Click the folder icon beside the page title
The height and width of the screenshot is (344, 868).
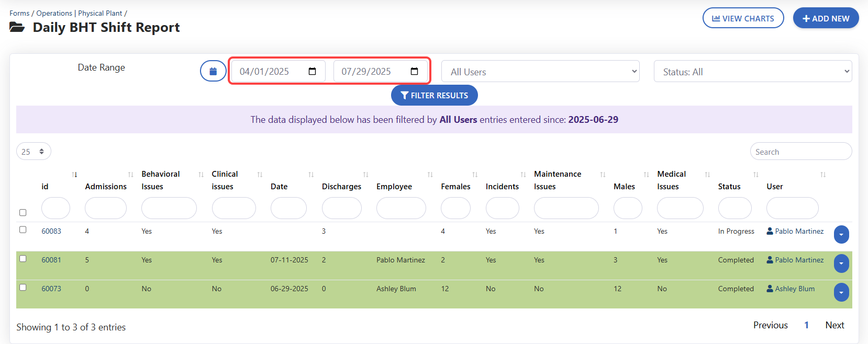[x=17, y=27]
